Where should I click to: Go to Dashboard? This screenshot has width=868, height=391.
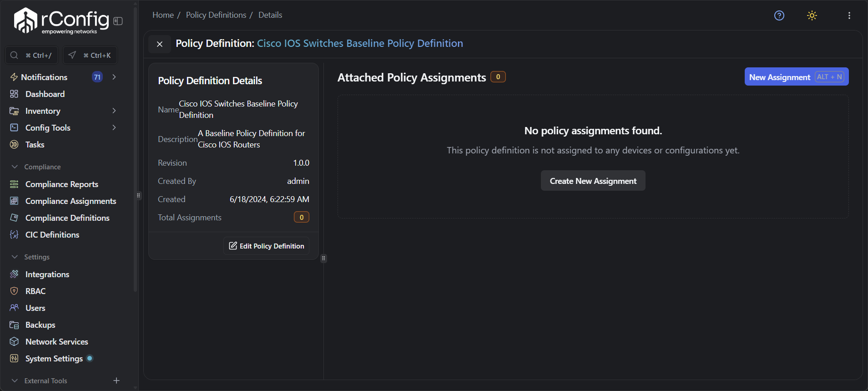[x=45, y=94]
